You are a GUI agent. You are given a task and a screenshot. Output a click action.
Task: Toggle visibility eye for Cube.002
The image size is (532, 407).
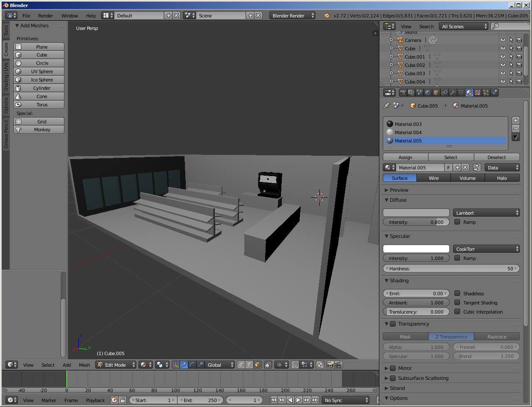[x=503, y=65]
